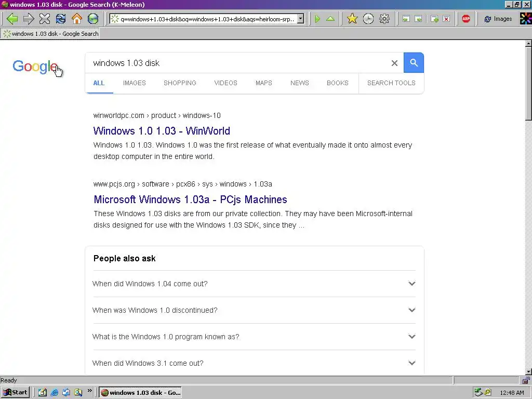Select the ALL results tab
532x399 pixels.
tap(99, 83)
